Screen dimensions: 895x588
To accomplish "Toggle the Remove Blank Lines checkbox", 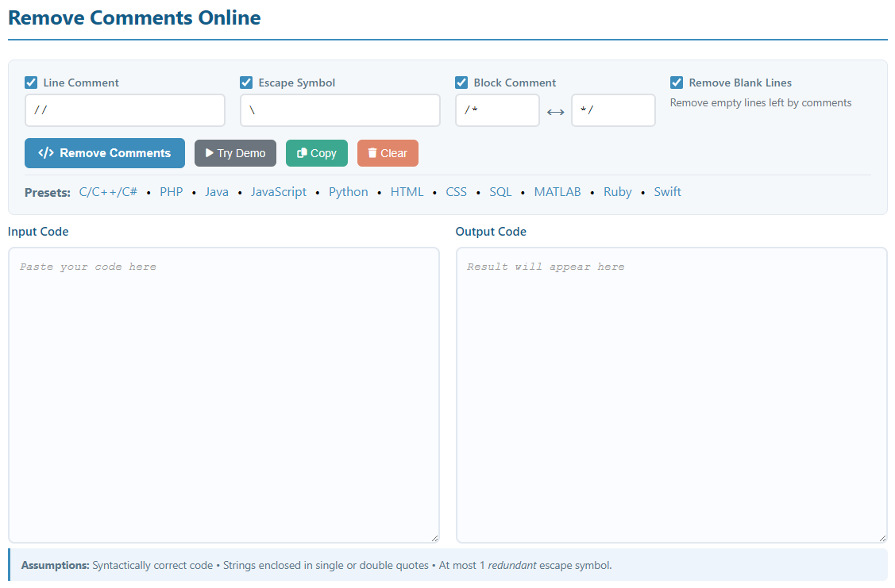I will (x=677, y=83).
